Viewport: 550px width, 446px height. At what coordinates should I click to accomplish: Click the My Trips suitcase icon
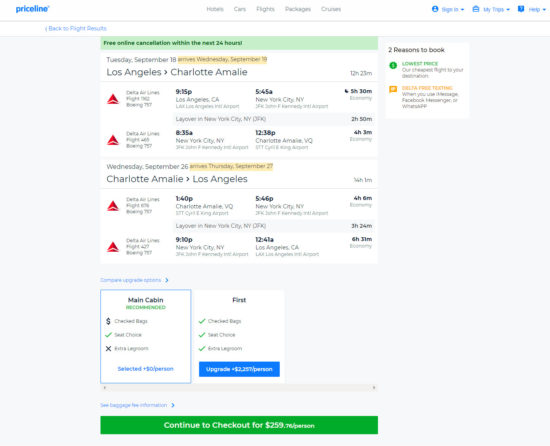click(x=476, y=9)
